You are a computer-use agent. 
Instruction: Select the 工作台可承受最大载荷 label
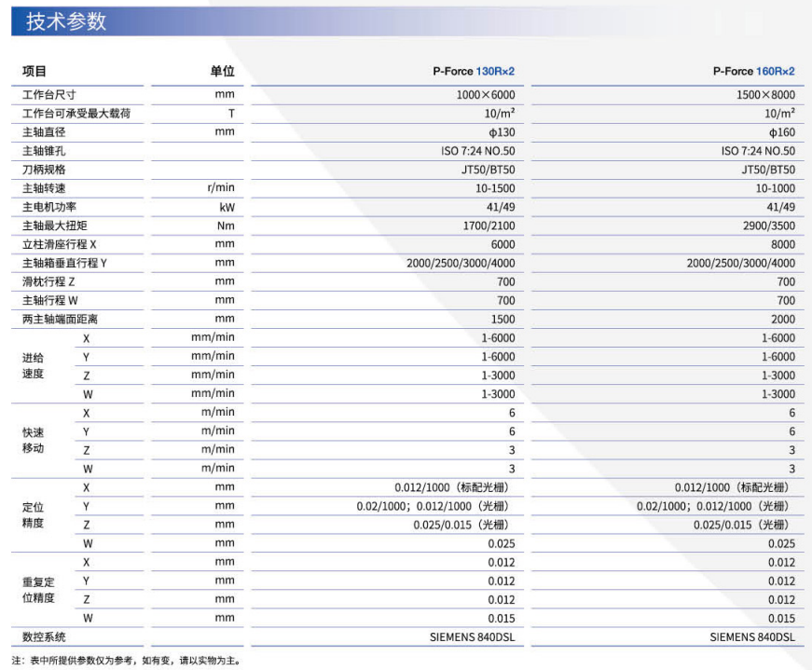76,114
